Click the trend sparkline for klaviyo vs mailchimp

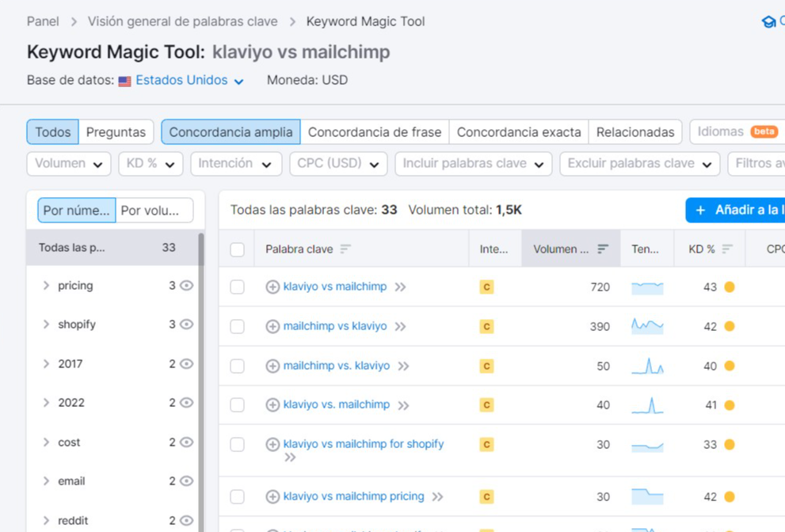(647, 287)
